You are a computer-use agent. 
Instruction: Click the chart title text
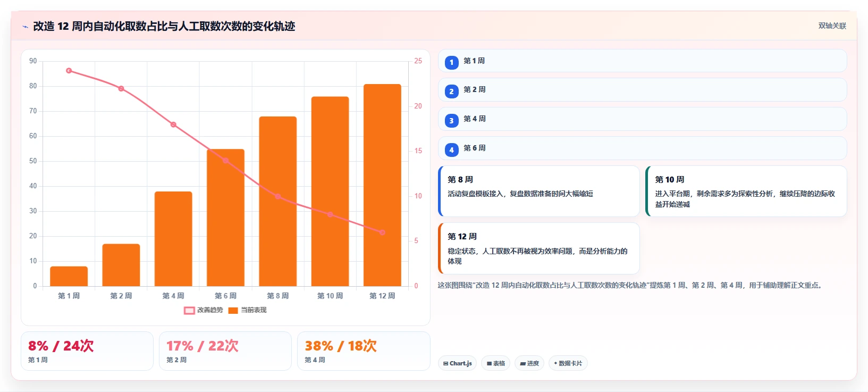pyautogui.click(x=164, y=27)
